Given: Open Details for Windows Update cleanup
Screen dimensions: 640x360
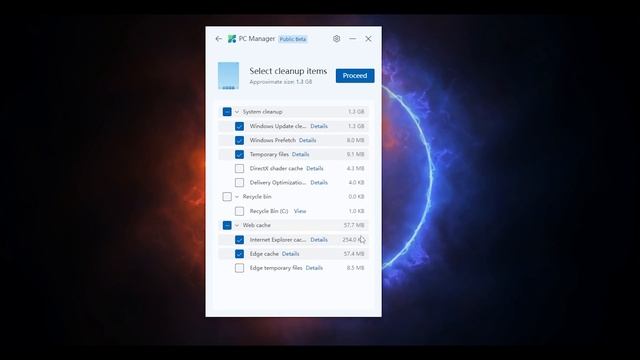Looking at the screenshot, I should (x=319, y=126).
